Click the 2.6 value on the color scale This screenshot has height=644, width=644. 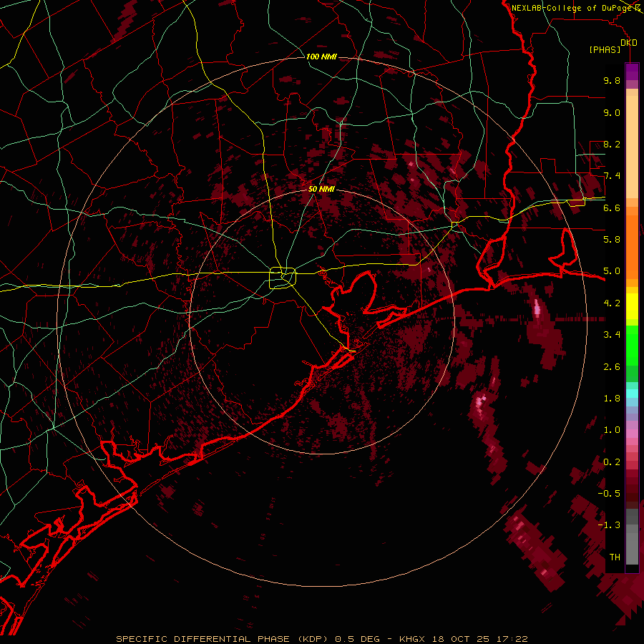click(x=612, y=367)
